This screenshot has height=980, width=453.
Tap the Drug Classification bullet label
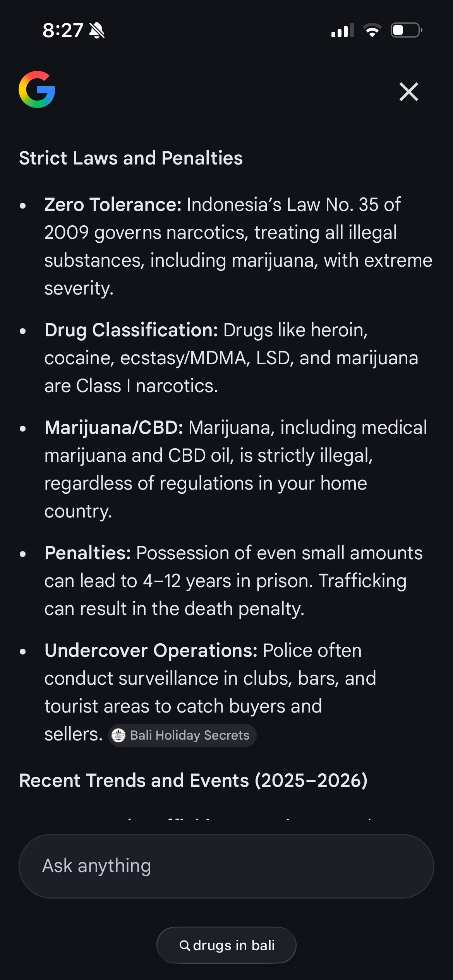click(131, 330)
